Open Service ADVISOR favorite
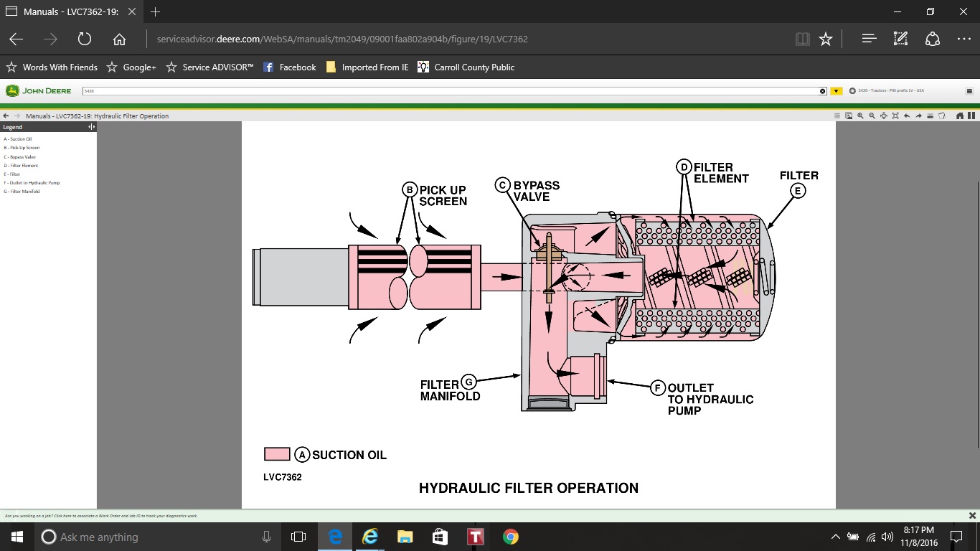The image size is (980, 551). [x=209, y=67]
